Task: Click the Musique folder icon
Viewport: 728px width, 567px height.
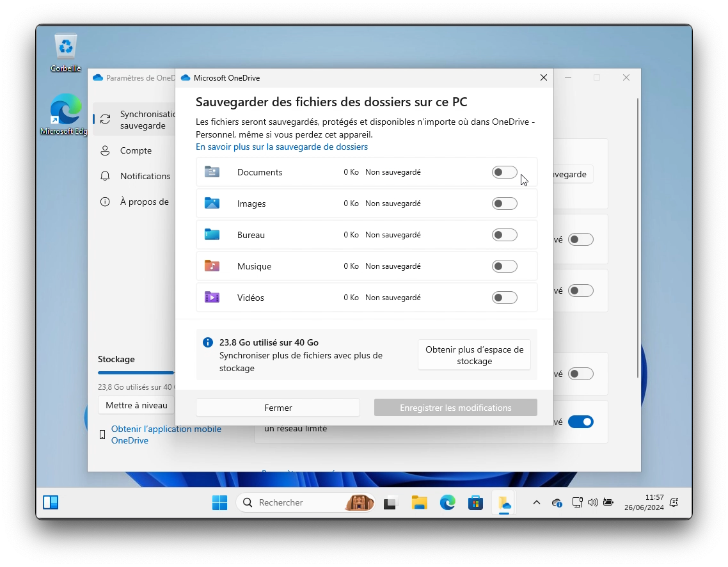Action: 212,266
